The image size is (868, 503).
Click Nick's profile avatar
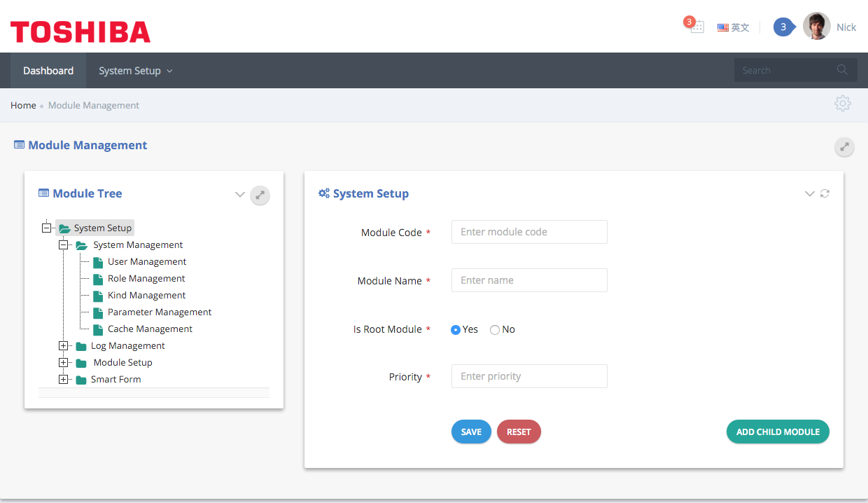(x=816, y=27)
